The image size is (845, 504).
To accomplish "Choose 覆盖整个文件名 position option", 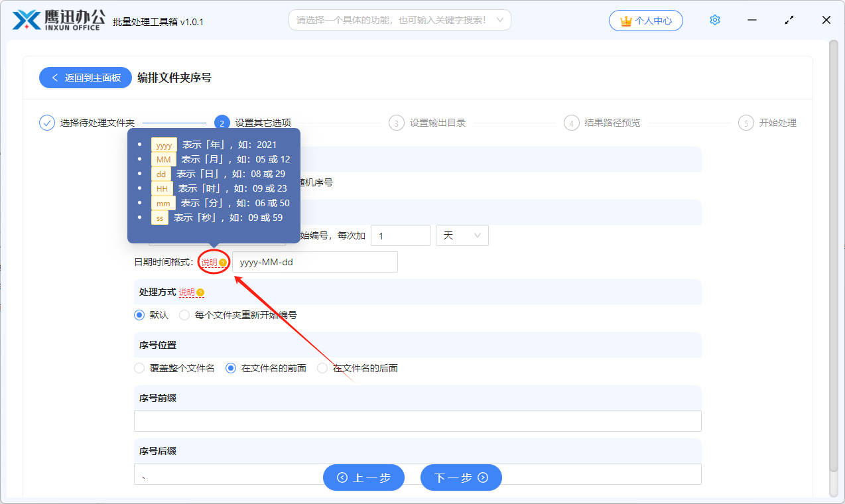I will pos(139,368).
